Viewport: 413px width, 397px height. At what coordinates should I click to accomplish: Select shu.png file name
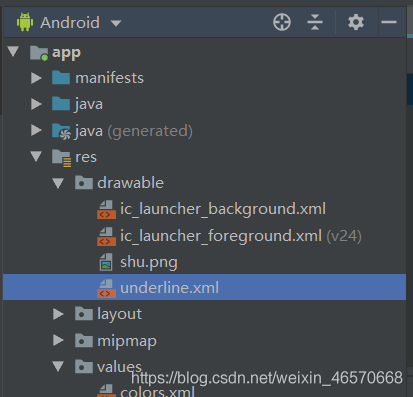point(149,262)
